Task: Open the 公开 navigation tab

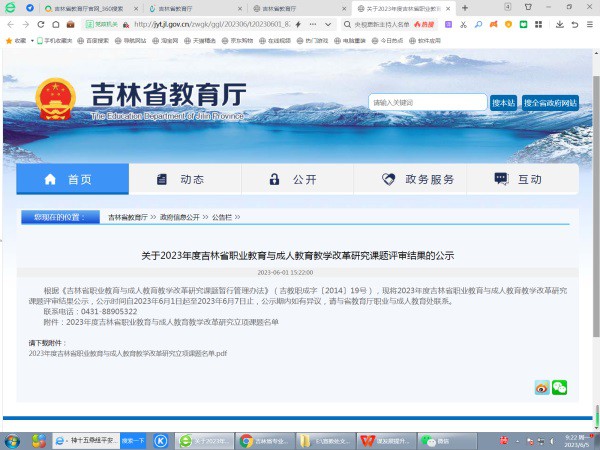Action: point(293,179)
